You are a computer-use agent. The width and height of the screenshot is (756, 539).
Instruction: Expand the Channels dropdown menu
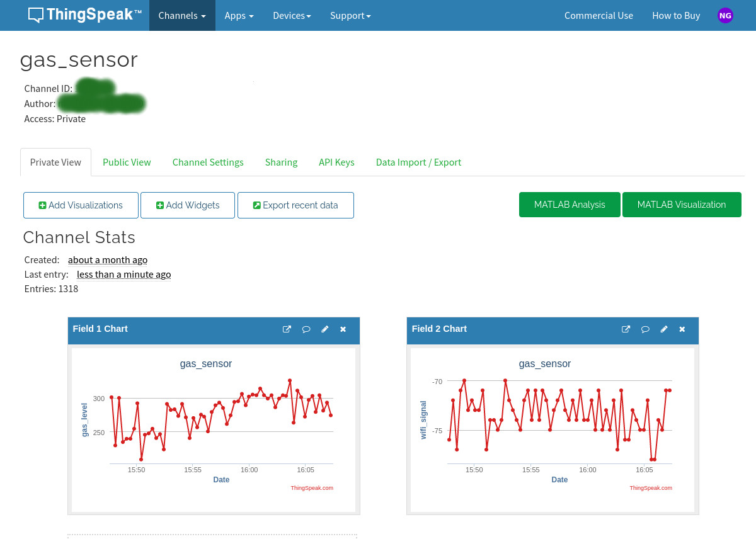pyautogui.click(x=182, y=15)
